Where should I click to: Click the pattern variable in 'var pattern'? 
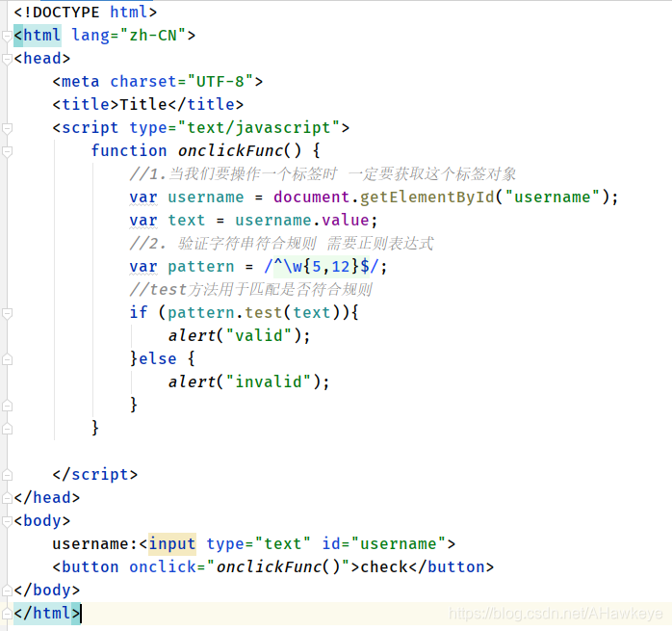[201, 267]
